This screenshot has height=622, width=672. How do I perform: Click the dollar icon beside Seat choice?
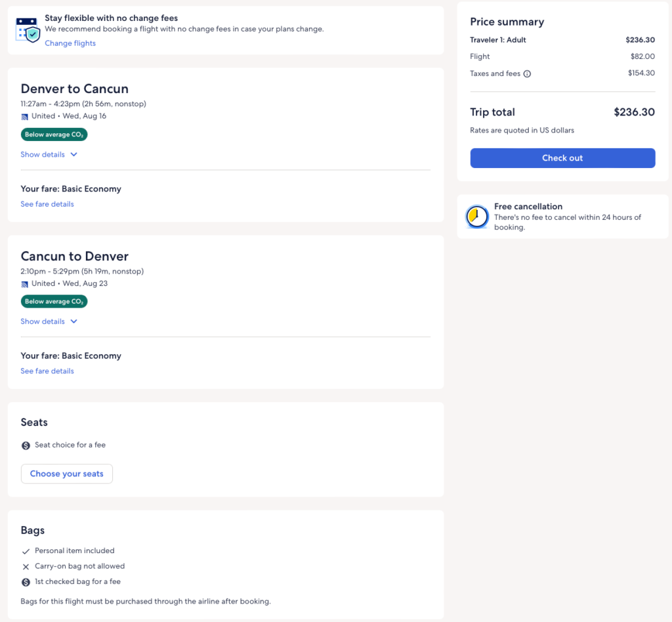26,446
